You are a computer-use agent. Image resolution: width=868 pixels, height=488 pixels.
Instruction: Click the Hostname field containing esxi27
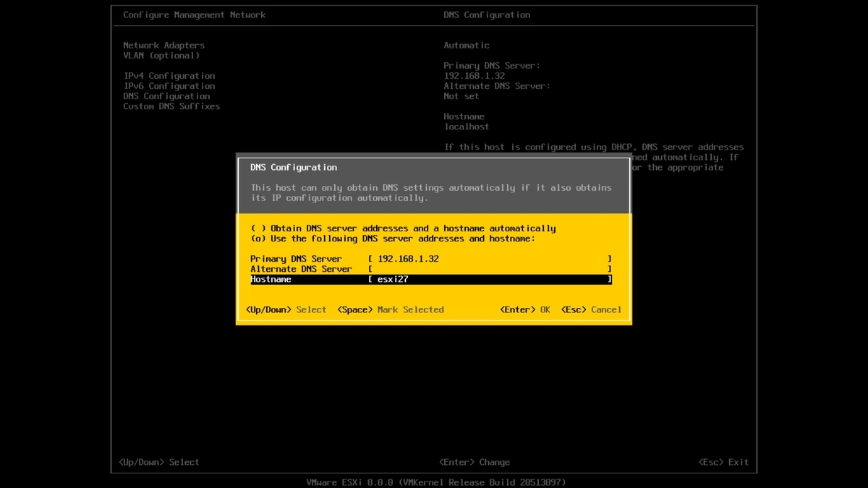[490, 279]
